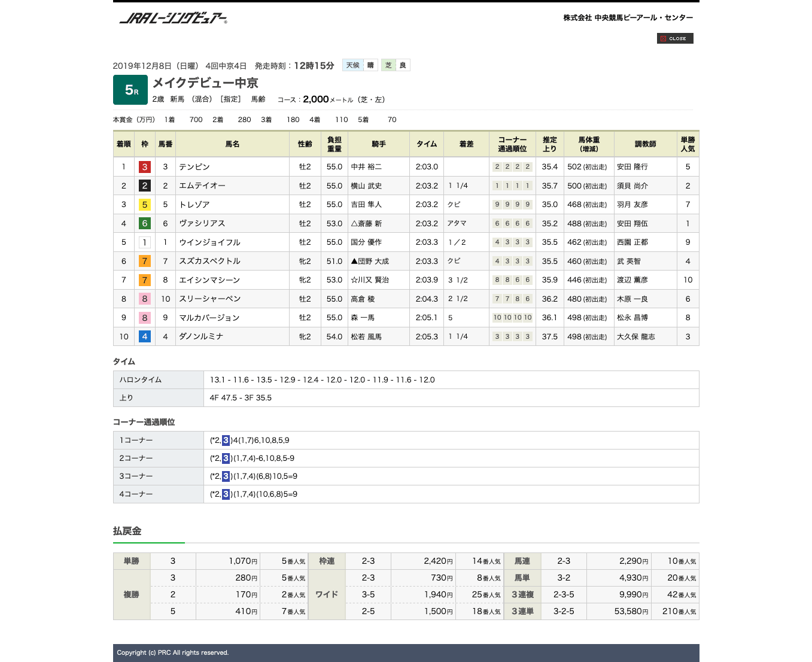Click the 上り row value 4F 47.5 - 3F 35.5
The image size is (812, 662).
(x=241, y=398)
